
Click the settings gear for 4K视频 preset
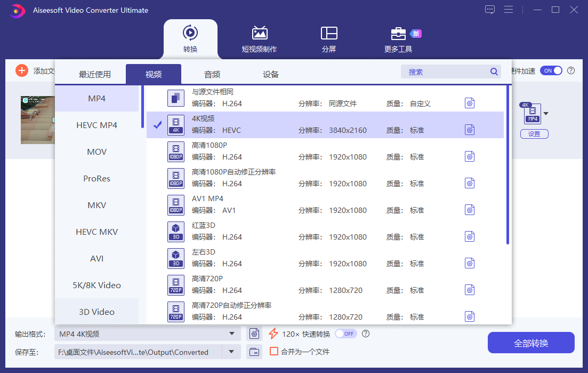469,130
